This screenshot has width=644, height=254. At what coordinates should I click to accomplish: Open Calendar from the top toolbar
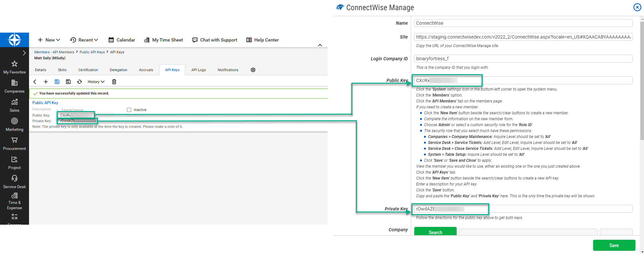click(122, 40)
